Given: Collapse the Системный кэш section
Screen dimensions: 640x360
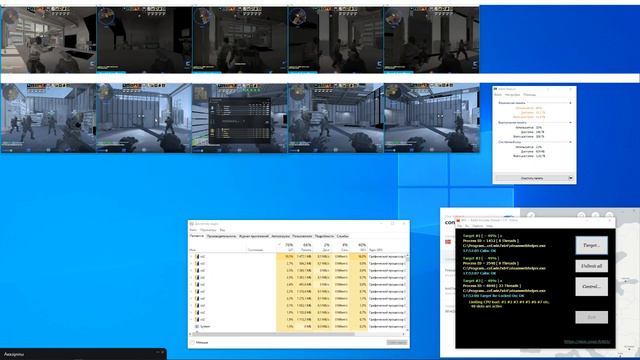Looking at the screenshot, I should pyautogui.click(x=570, y=142).
